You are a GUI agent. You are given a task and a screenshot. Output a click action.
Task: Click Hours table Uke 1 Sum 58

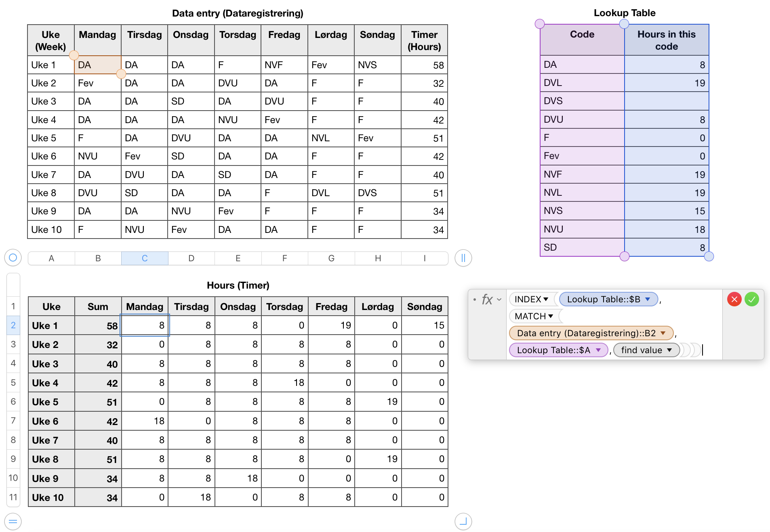(x=98, y=326)
